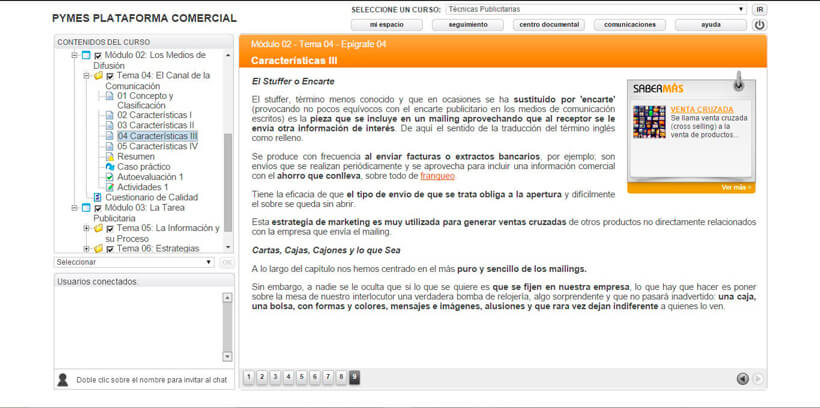Click the Resumen icon
Screen dimensions: 820x408
109,156
